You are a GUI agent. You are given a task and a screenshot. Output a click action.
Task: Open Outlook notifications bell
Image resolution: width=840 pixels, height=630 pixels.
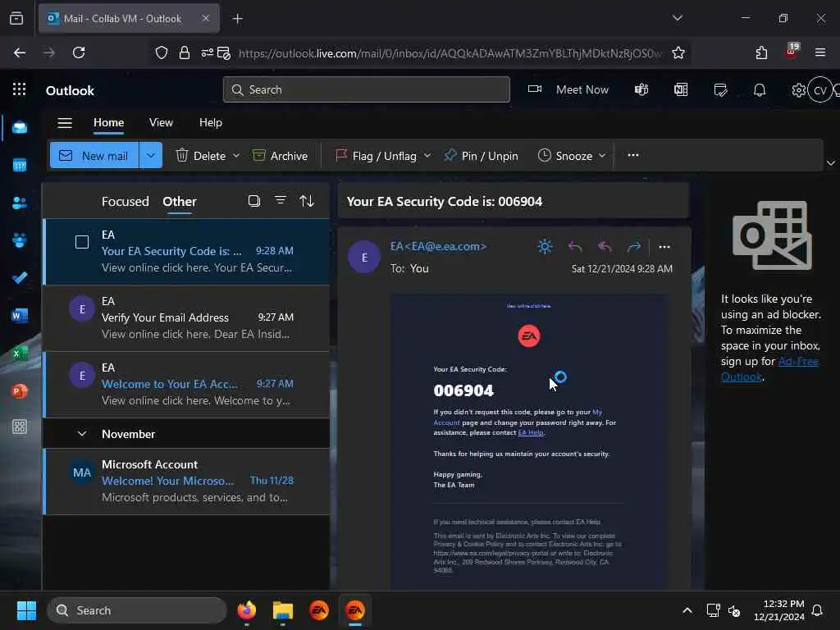(x=760, y=89)
